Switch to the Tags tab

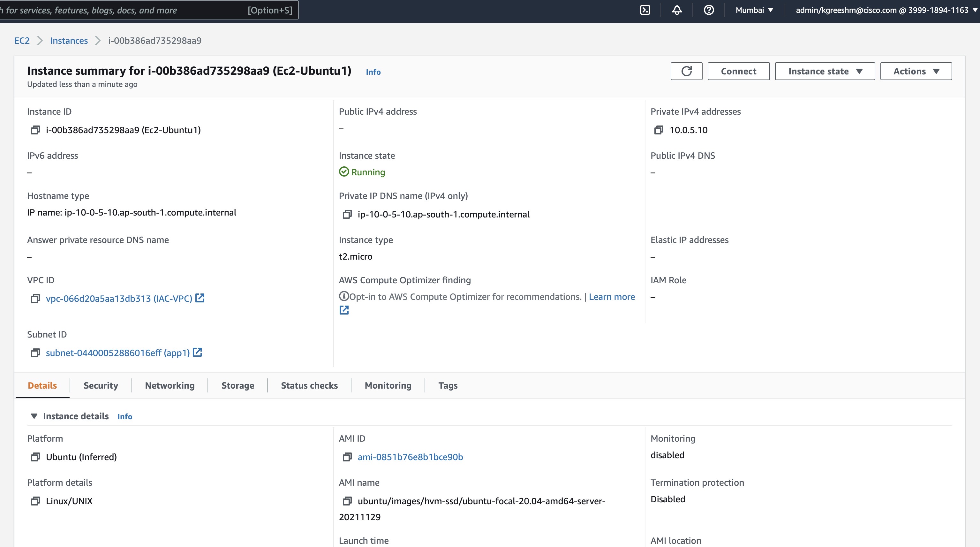pos(448,386)
